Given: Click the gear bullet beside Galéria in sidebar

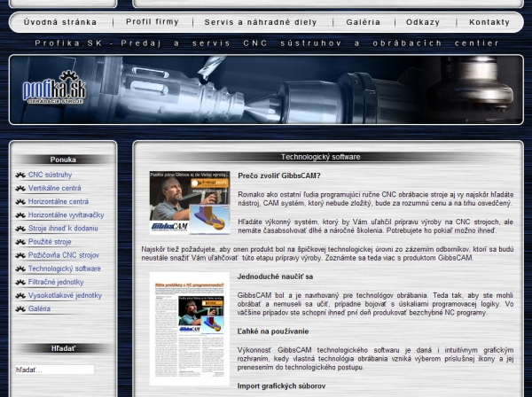Looking at the screenshot, I should 20,309.
